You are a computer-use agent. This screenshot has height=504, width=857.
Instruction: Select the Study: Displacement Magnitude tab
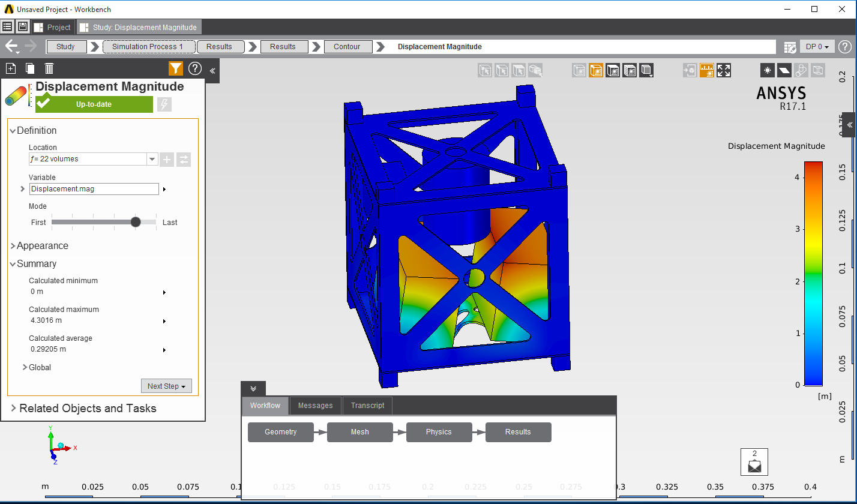pos(139,27)
